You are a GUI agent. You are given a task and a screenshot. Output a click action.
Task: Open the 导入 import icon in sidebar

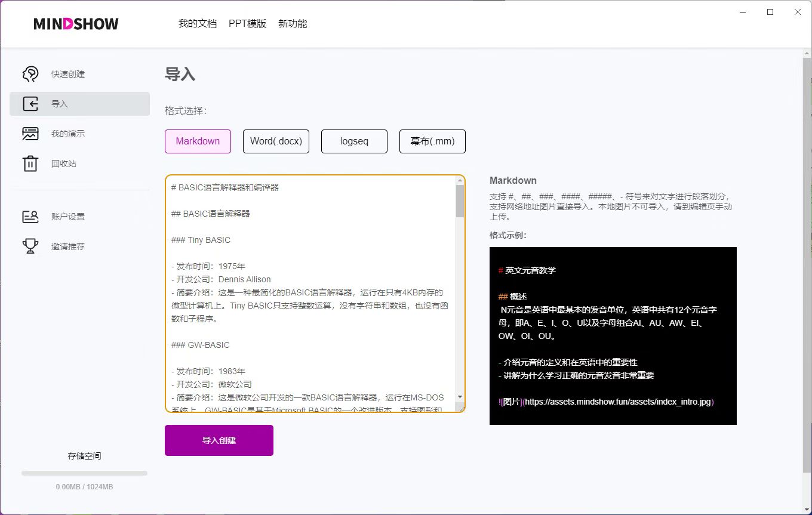coord(30,103)
